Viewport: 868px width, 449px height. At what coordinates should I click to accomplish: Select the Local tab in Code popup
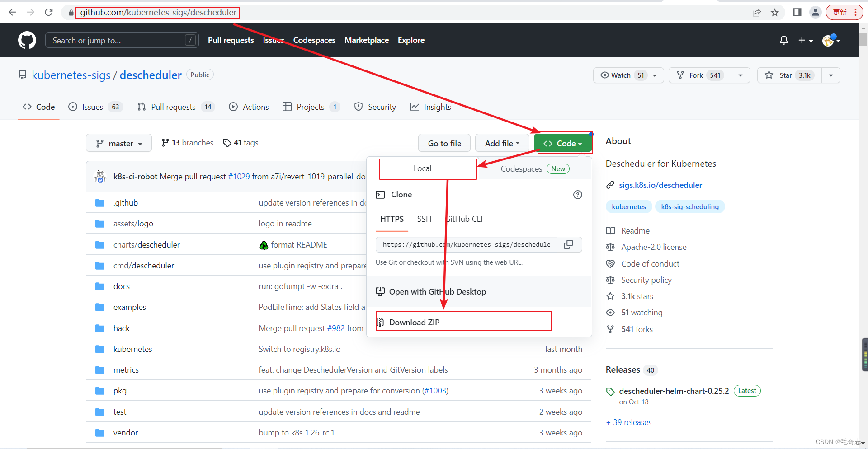422,168
